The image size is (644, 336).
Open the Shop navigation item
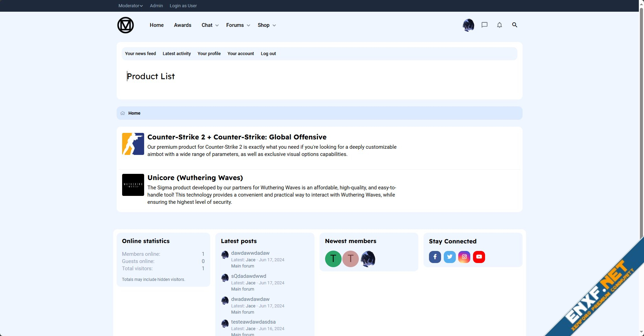tap(264, 25)
